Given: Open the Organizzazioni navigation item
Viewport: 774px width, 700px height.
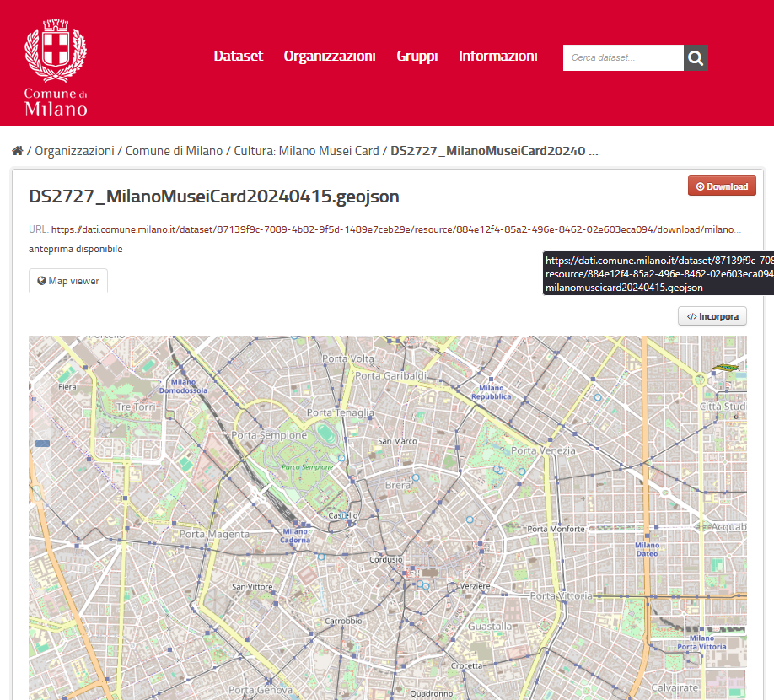Looking at the screenshot, I should [330, 57].
